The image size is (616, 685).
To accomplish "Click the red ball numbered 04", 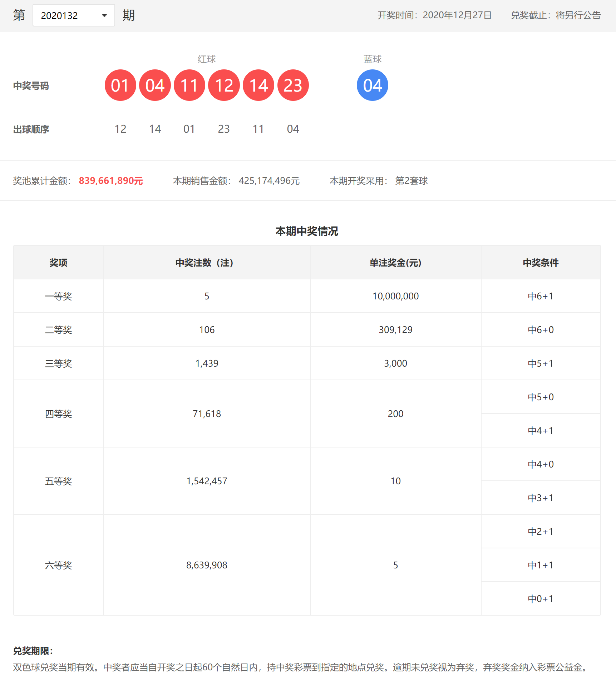I will tap(155, 85).
